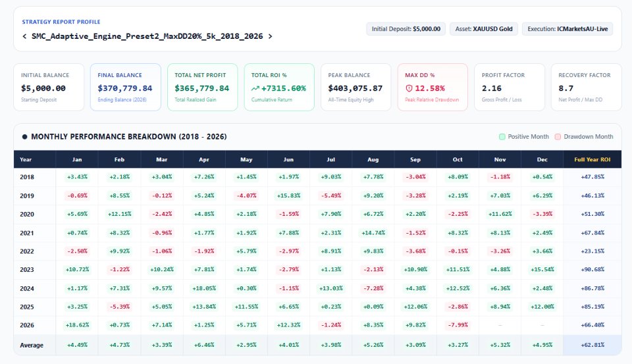Click the +9.03% cell for July 2018

coord(331,177)
